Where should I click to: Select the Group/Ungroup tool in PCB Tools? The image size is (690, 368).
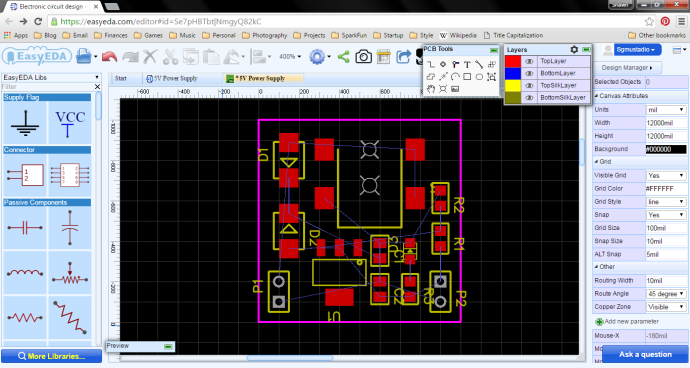tap(492, 65)
